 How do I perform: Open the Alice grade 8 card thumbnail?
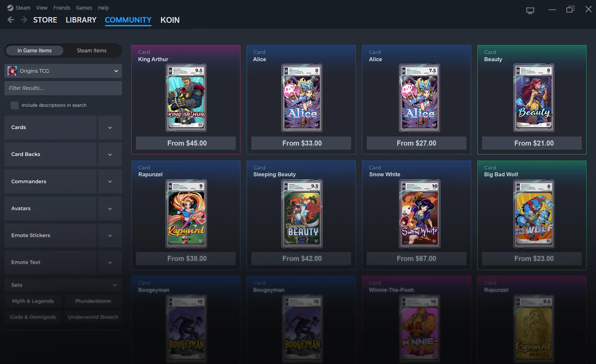tap(302, 98)
